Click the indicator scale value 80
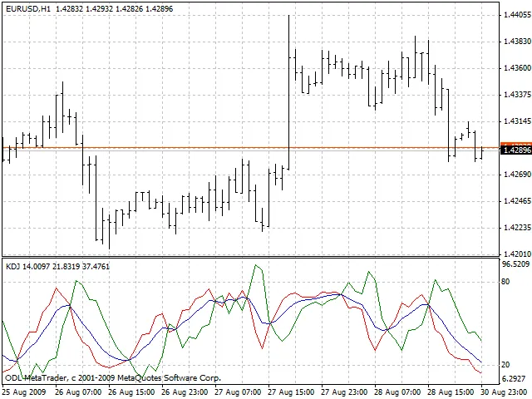Viewport: 532px width, 399px height. pyautogui.click(x=505, y=282)
